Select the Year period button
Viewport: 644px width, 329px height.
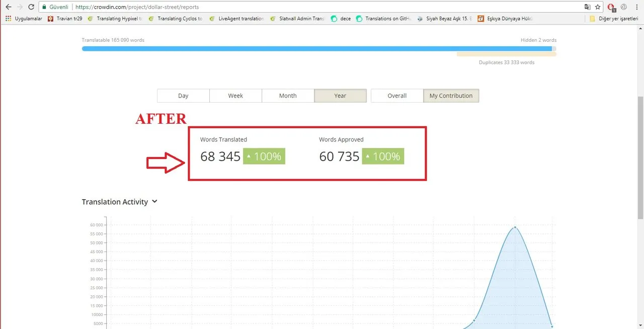pos(341,96)
